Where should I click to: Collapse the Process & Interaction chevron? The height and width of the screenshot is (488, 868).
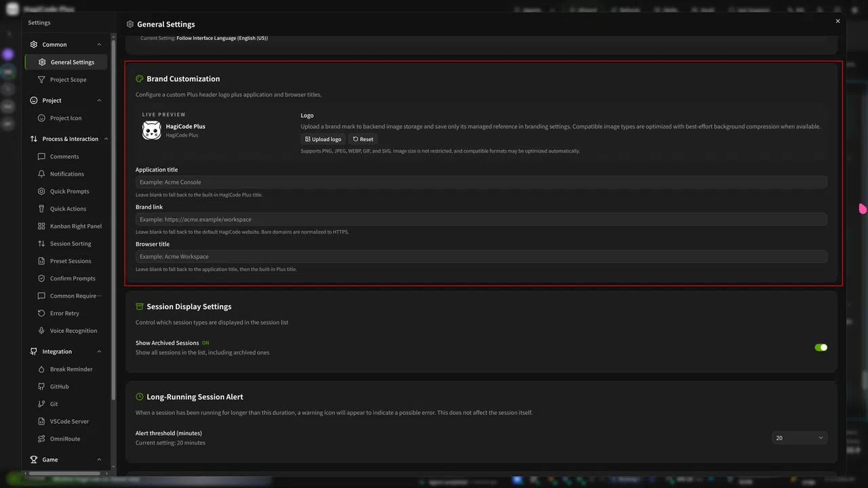tap(105, 139)
